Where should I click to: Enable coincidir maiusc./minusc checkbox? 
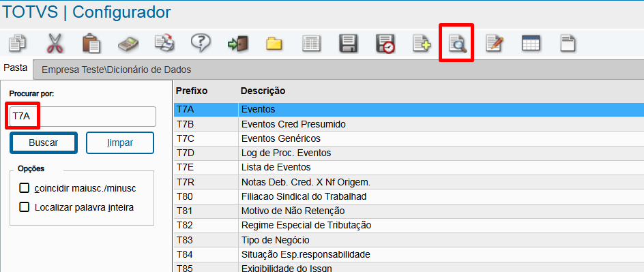click(25, 188)
